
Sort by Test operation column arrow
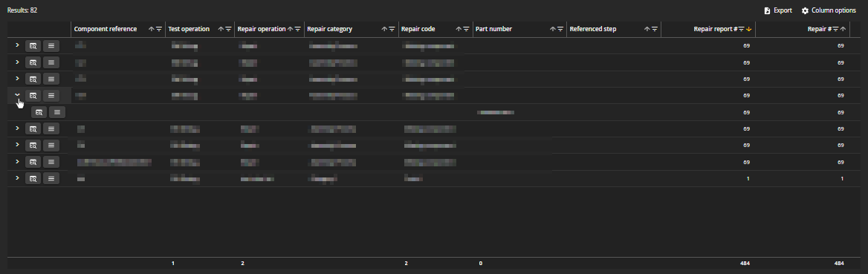coord(221,30)
